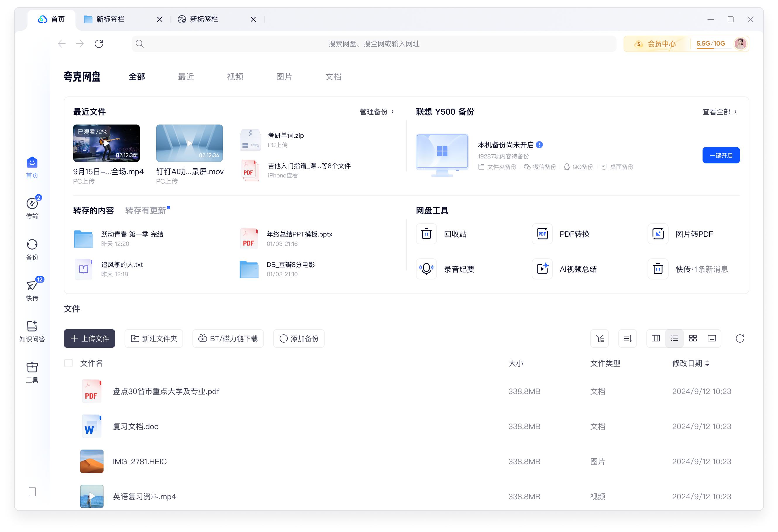Switch to grid view layout

(693, 338)
